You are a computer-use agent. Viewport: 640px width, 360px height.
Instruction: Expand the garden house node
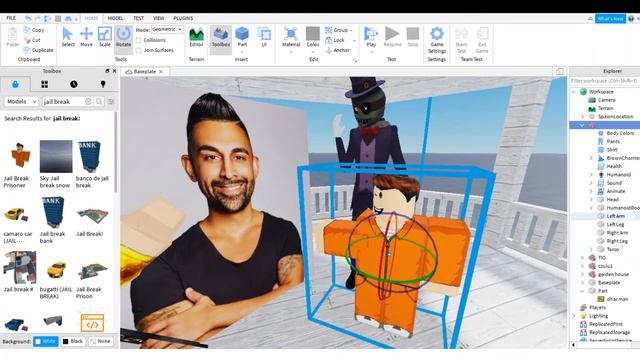(582, 274)
